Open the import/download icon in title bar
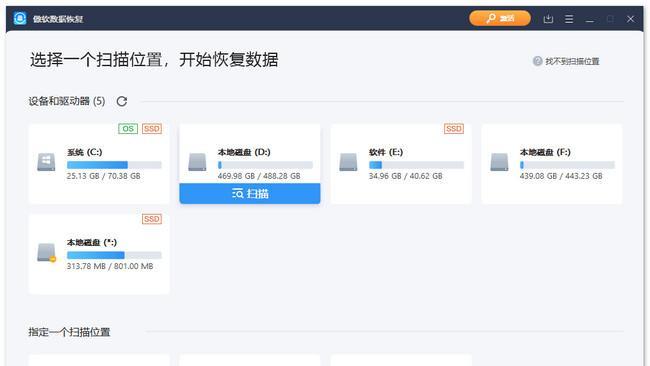650x366 pixels. 548,19
